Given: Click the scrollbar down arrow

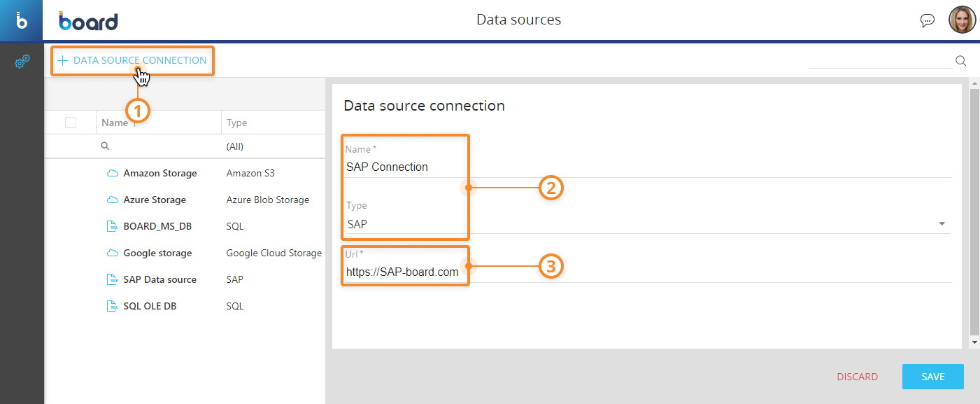Looking at the screenshot, I should [x=974, y=342].
